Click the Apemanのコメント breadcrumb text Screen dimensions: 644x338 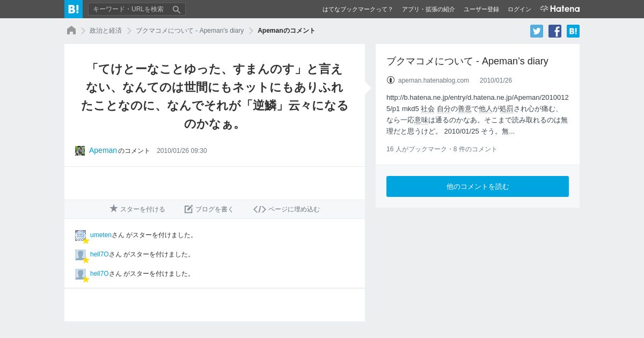pos(287,31)
